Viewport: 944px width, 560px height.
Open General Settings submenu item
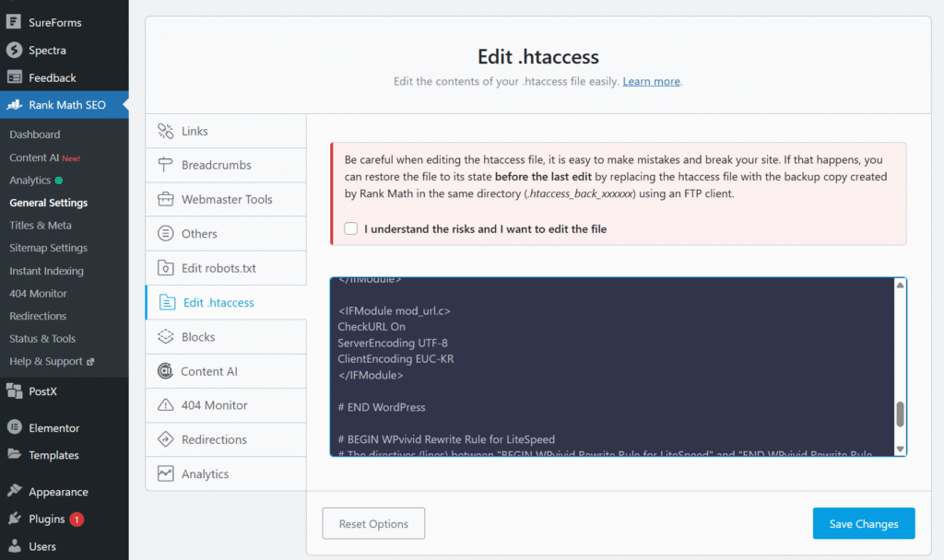click(x=48, y=203)
